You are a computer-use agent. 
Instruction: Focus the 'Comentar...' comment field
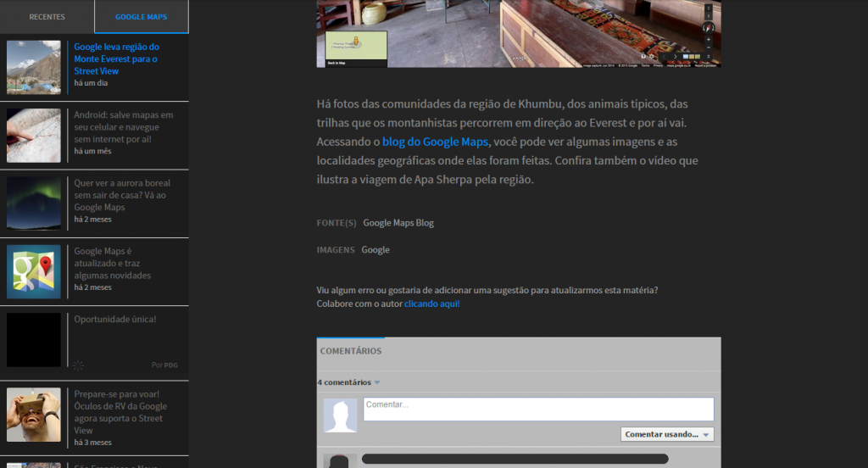coord(538,409)
